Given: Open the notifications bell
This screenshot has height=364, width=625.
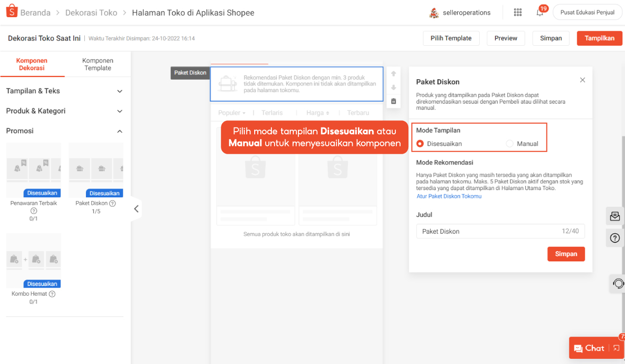Looking at the screenshot, I should (540, 12).
